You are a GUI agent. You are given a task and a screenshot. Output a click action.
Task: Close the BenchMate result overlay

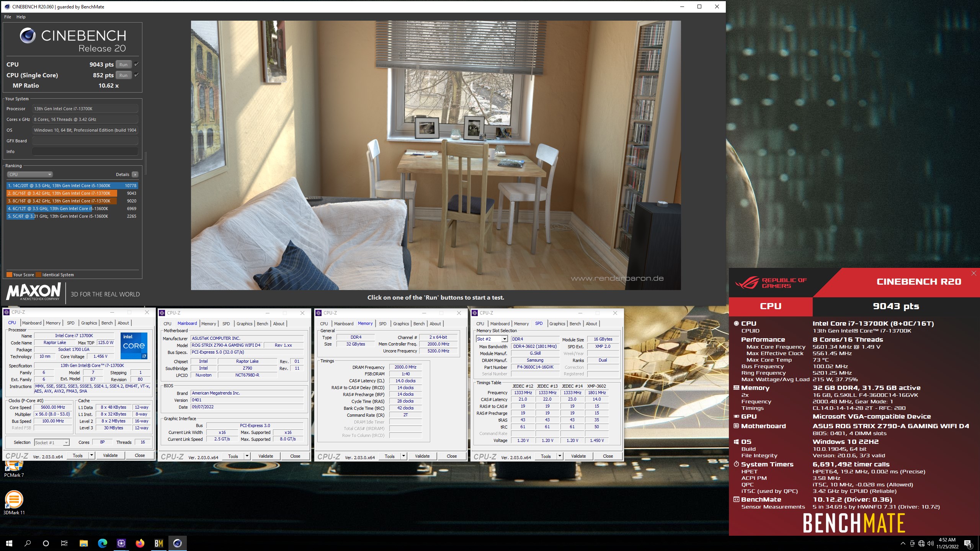click(x=974, y=273)
